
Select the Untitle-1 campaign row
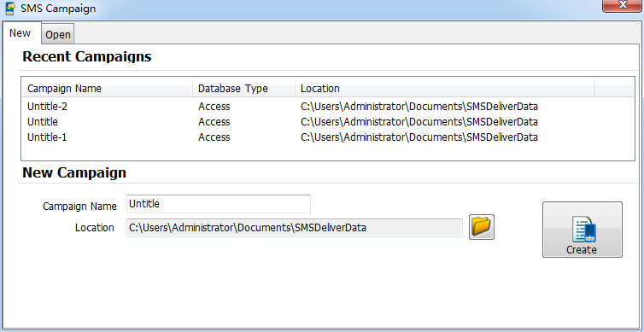[327, 137]
